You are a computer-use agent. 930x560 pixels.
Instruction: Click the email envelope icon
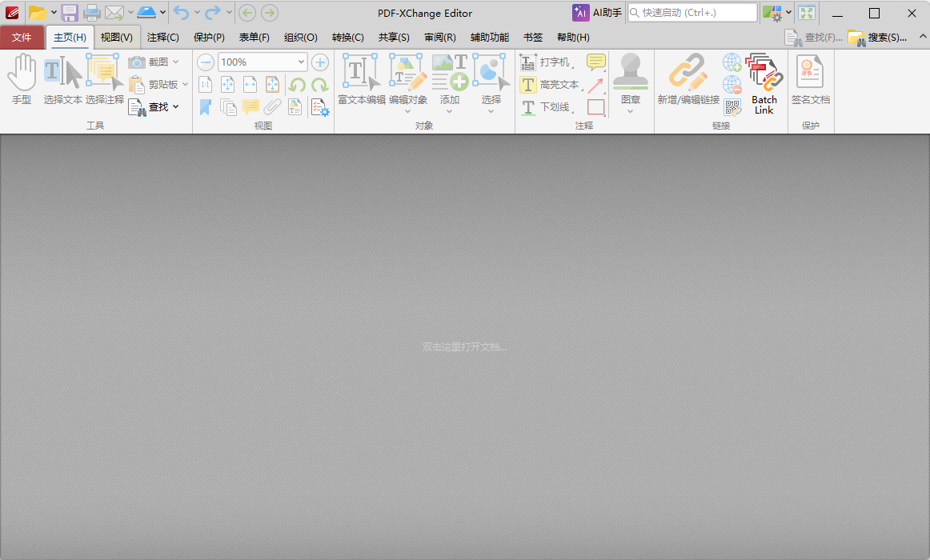click(x=114, y=13)
